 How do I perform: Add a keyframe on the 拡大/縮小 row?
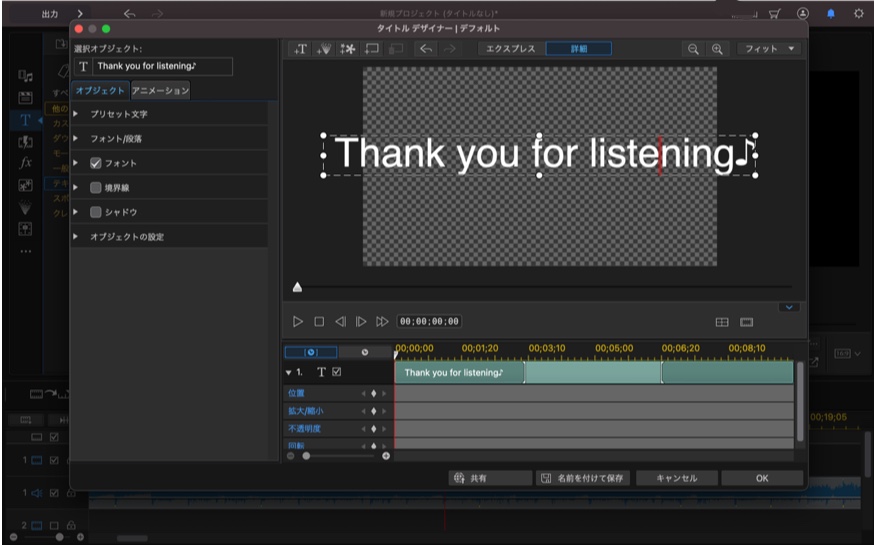(373, 411)
